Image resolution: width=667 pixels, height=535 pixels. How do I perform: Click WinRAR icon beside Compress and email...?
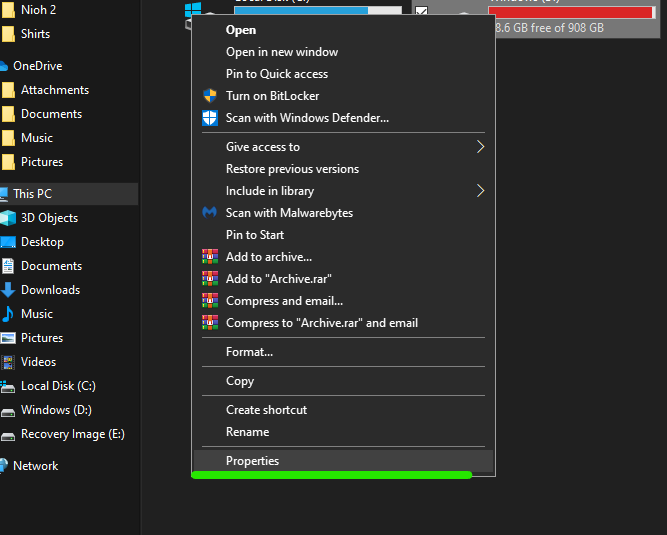coord(210,301)
